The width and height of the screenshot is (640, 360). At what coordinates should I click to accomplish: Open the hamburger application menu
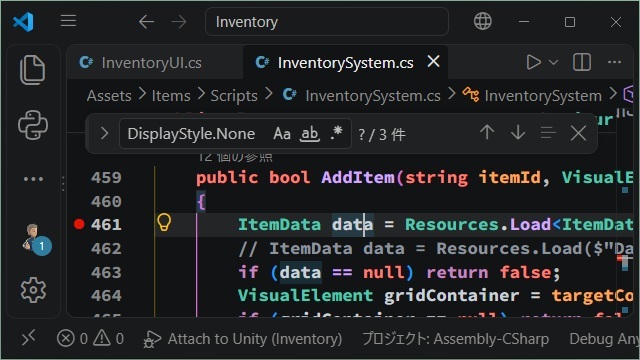[x=68, y=21]
